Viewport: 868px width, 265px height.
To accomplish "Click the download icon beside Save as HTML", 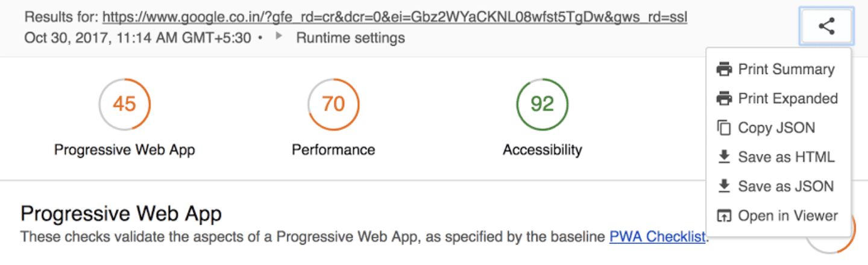I will pyautogui.click(x=724, y=157).
